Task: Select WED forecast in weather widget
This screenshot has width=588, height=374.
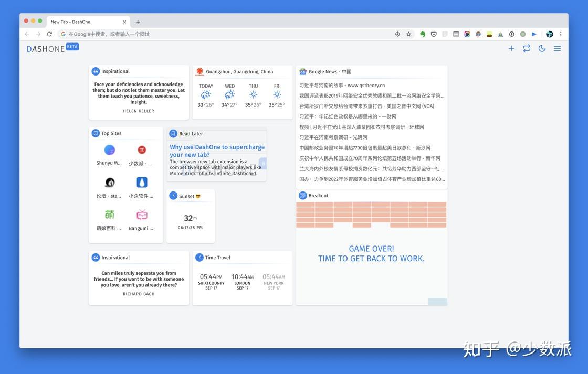Action: click(229, 97)
